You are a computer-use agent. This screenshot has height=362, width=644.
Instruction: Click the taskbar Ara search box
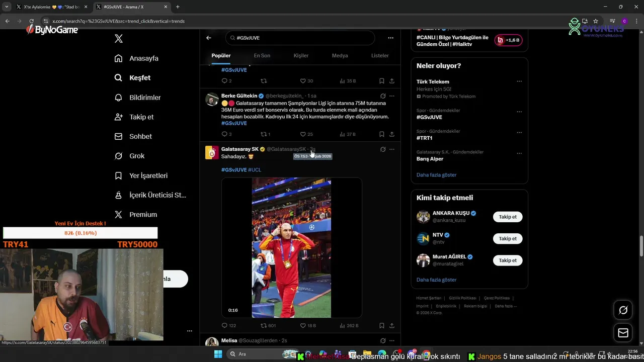tap(262, 354)
